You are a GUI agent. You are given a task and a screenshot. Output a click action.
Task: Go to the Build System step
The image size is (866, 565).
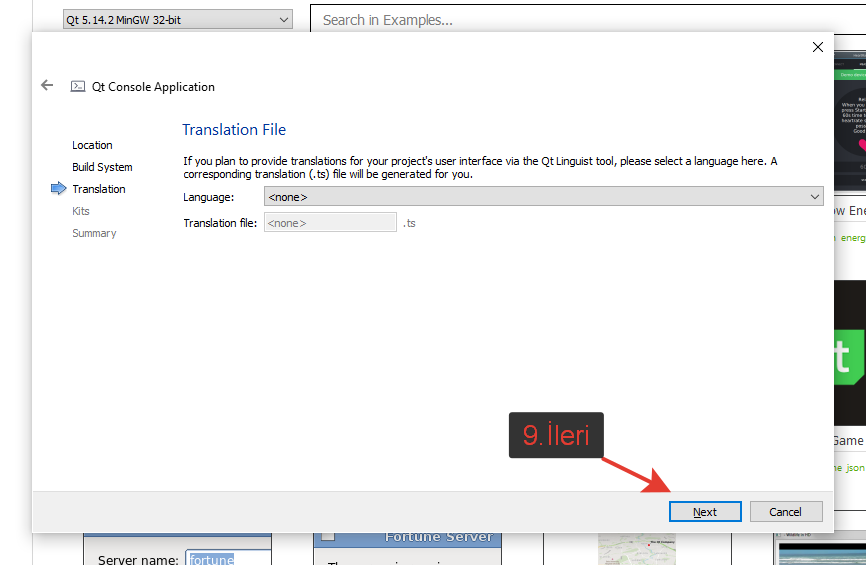102,167
